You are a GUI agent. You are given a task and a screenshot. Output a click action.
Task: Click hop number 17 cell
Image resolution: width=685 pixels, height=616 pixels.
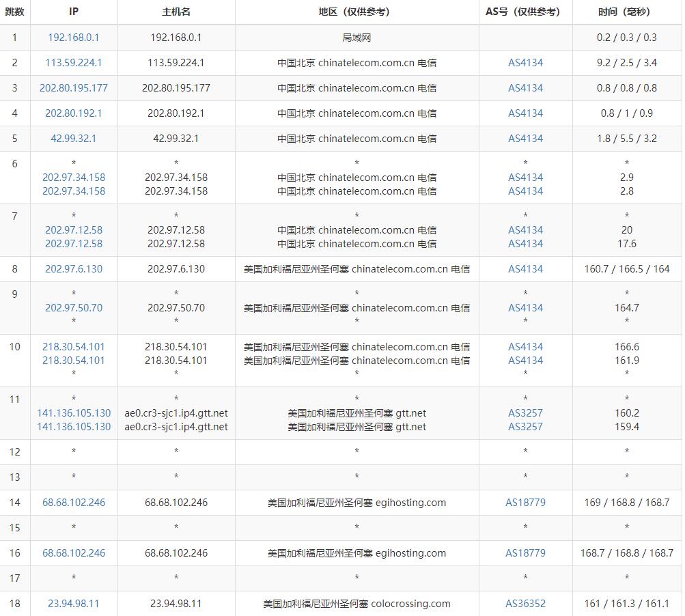(15, 579)
